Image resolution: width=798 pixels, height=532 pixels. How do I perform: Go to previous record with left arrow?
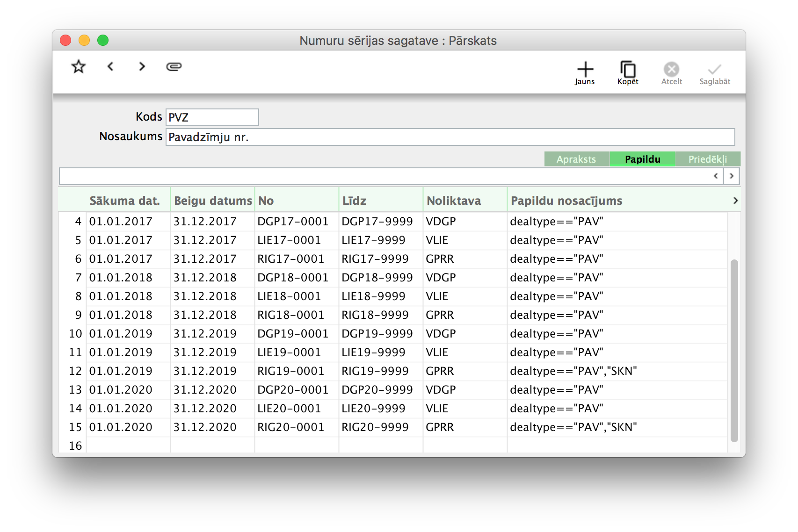[x=110, y=67]
